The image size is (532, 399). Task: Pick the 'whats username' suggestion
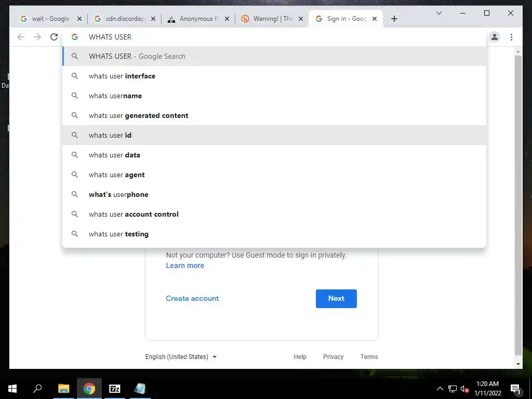(274, 96)
